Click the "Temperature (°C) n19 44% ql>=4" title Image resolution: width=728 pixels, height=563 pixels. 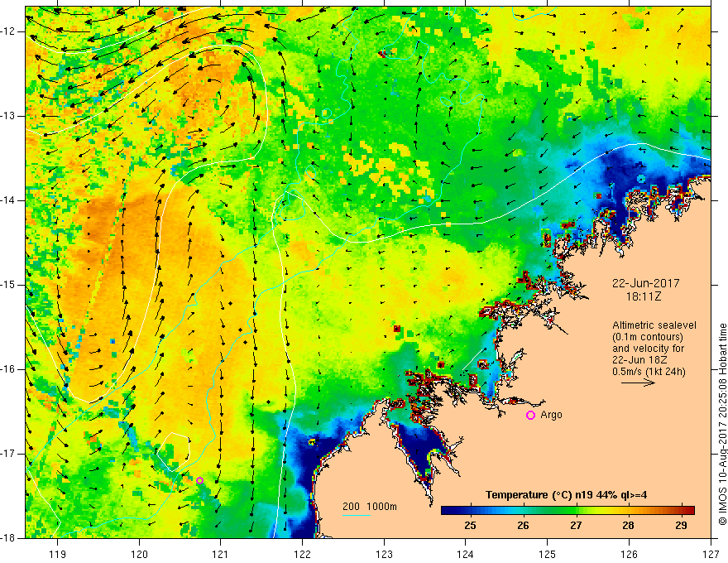(x=566, y=495)
